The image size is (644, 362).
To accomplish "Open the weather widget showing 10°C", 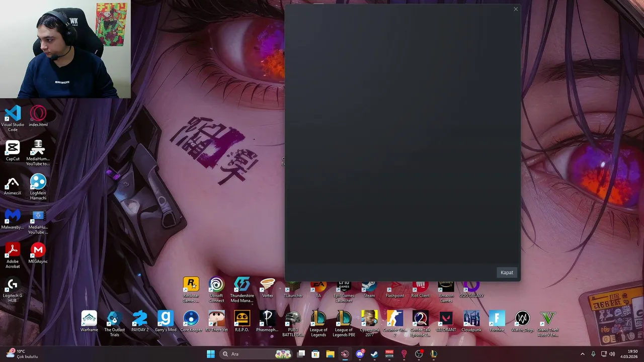I will point(22,354).
